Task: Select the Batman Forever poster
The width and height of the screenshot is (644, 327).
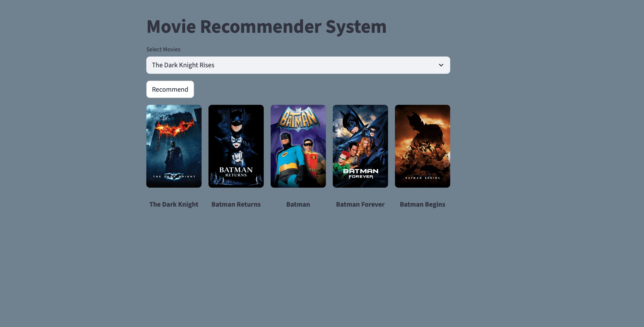Action: (360, 146)
